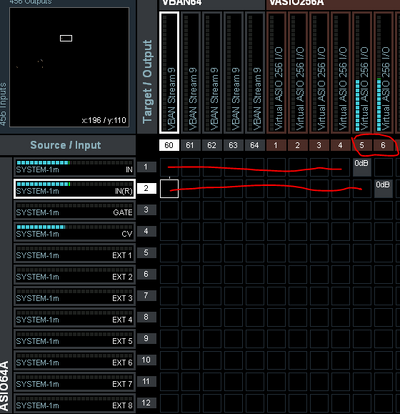This screenshot has width=400, height=414.
Task: Select the SYSTEM-1m EXT 1 input
Action: click(74, 253)
